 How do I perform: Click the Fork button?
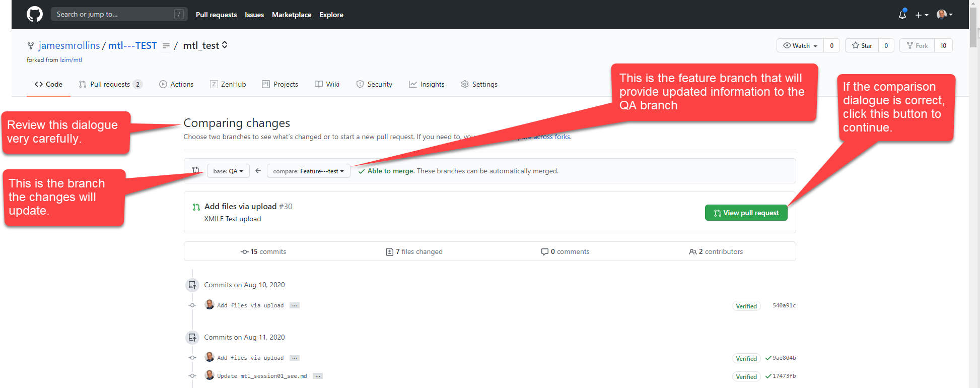point(917,45)
